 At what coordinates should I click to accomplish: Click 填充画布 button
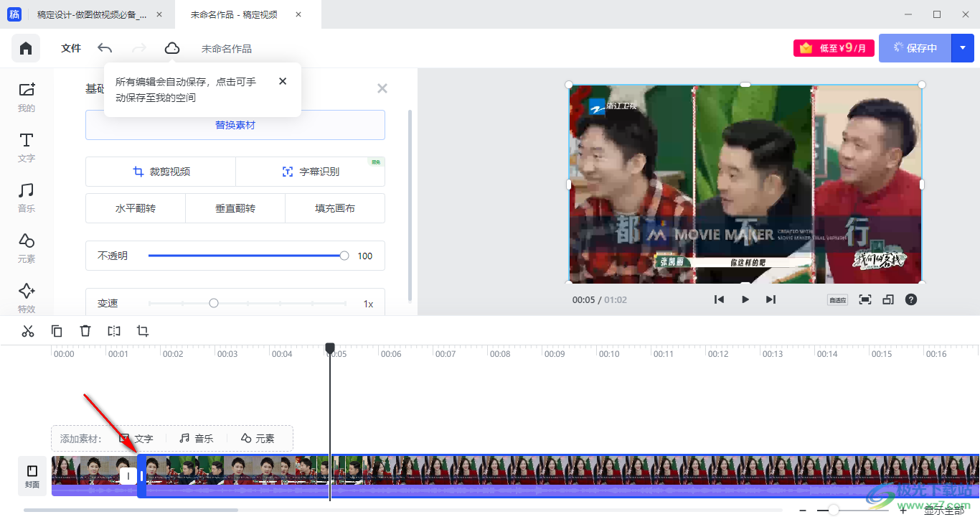pyautogui.click(x=335, y=208)
